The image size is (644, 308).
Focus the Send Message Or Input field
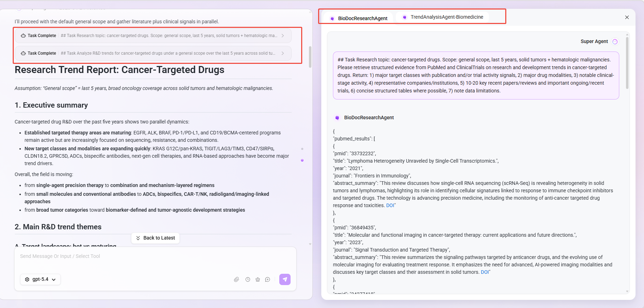coord(155,256)
